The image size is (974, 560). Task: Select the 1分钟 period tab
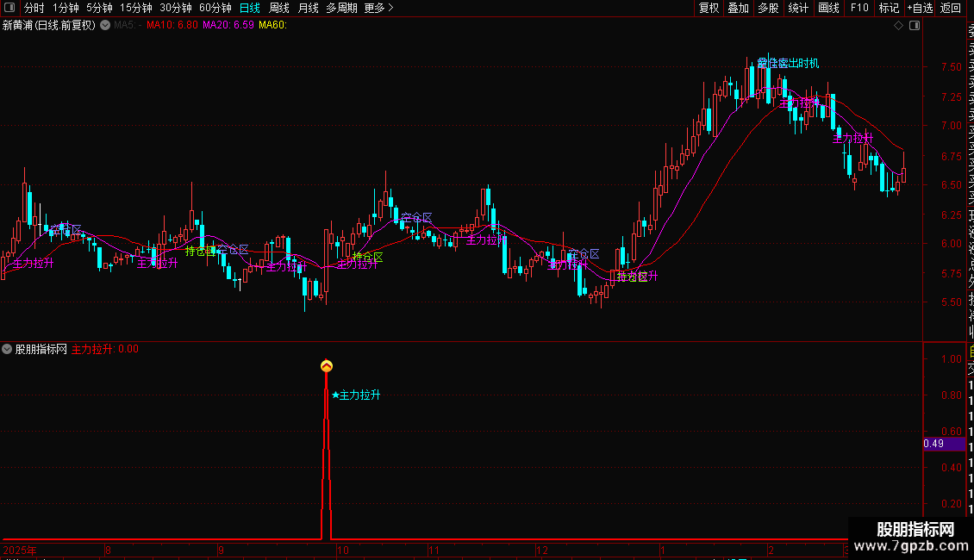(x=66, y=8)
